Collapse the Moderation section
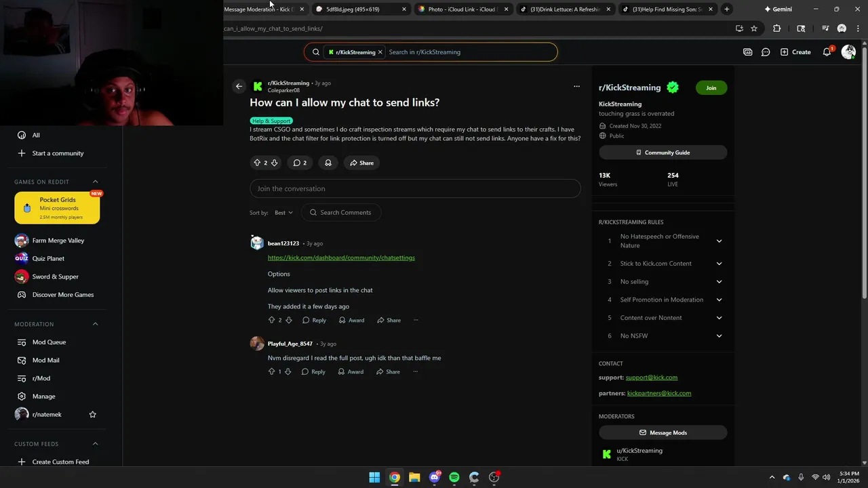The image size is (868, 488). [x=95, y=324]
